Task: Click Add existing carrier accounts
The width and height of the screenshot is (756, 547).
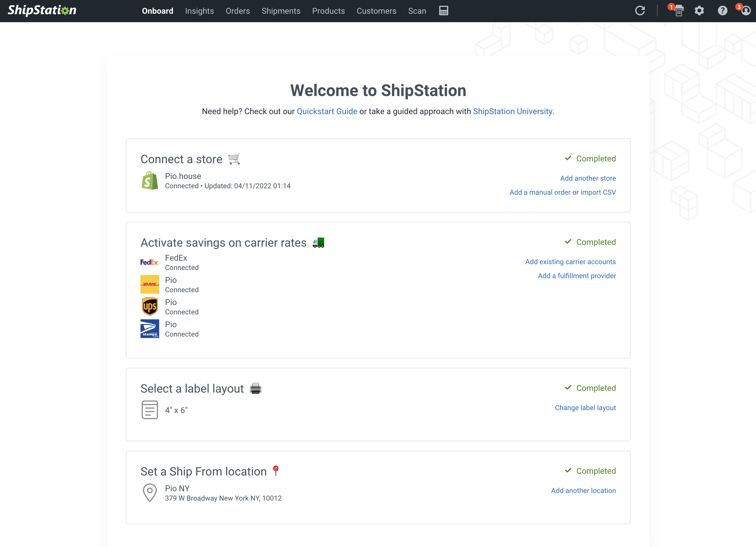Action: click(570, 262)
